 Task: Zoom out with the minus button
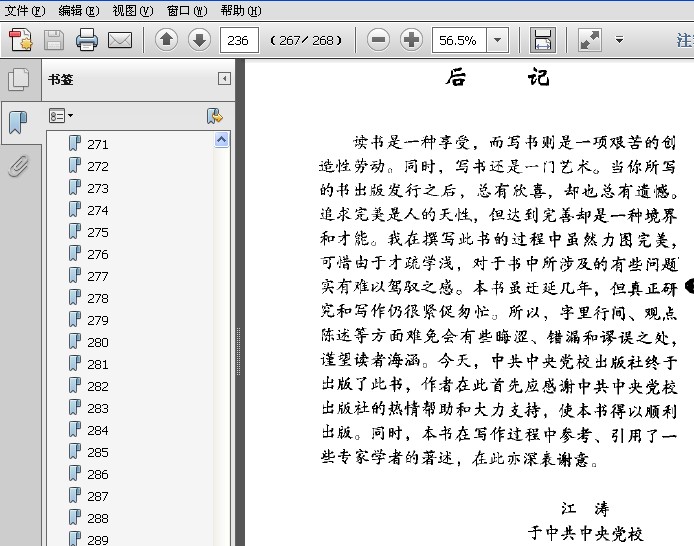pos(378,40)
